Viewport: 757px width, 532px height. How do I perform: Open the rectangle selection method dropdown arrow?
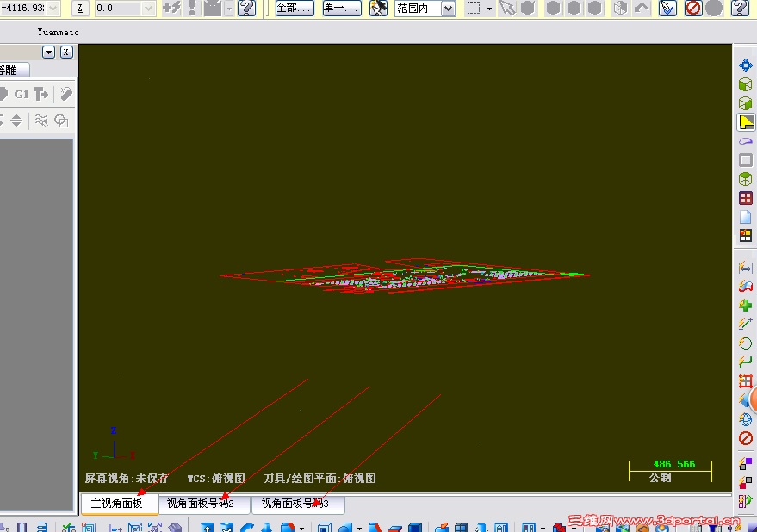click(x=489, y=9)
